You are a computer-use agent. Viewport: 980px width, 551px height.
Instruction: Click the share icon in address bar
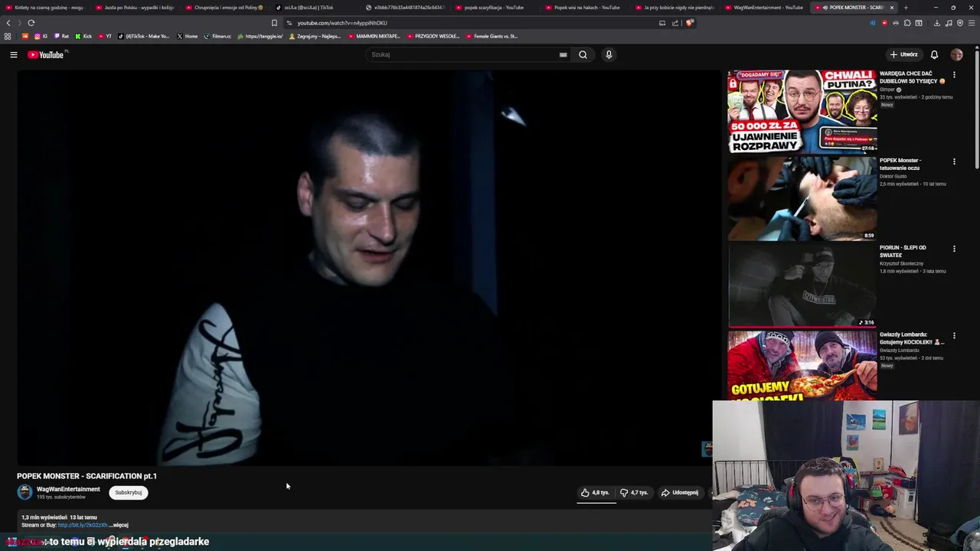tap(675, 23)
